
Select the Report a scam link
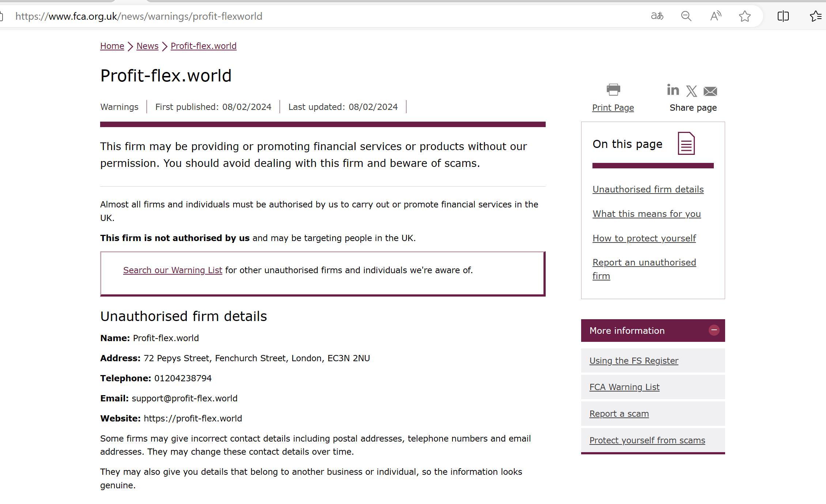point(619,414)
